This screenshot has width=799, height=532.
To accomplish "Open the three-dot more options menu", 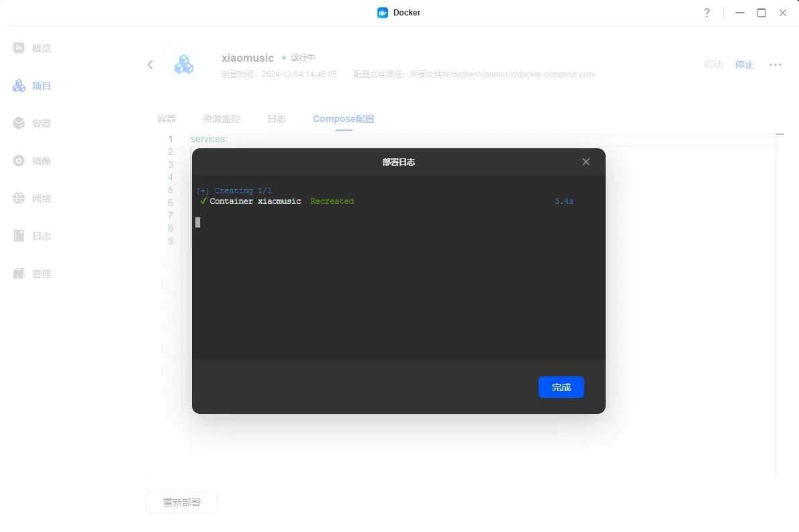I will [775, 65].
